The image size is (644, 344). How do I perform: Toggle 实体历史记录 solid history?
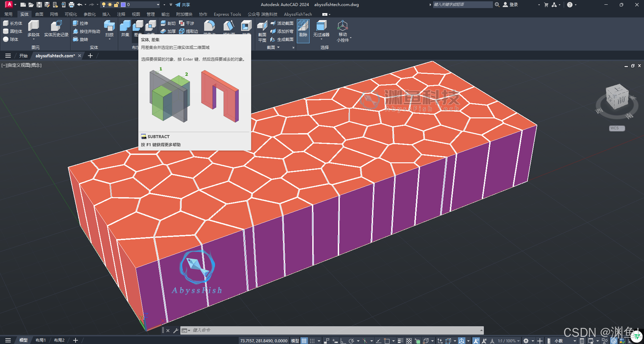pos(56,28)
